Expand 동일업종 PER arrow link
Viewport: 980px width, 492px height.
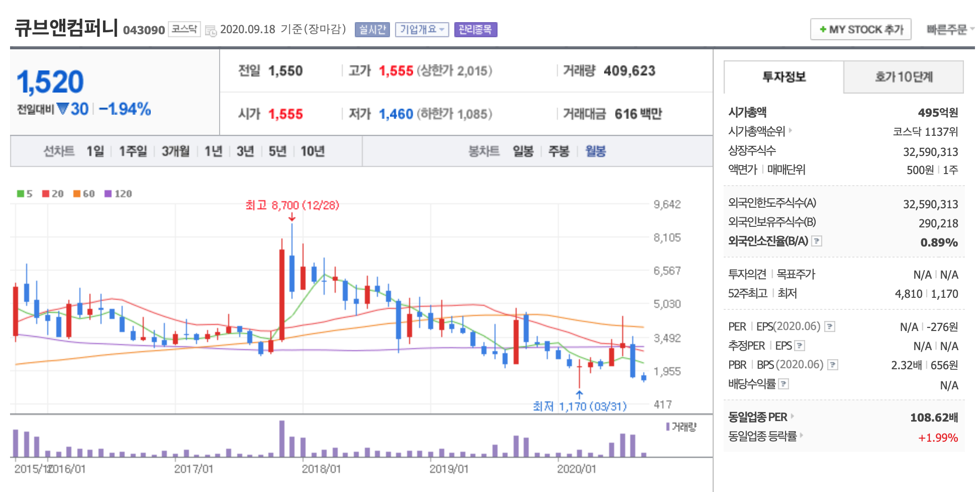pos(793,416)
